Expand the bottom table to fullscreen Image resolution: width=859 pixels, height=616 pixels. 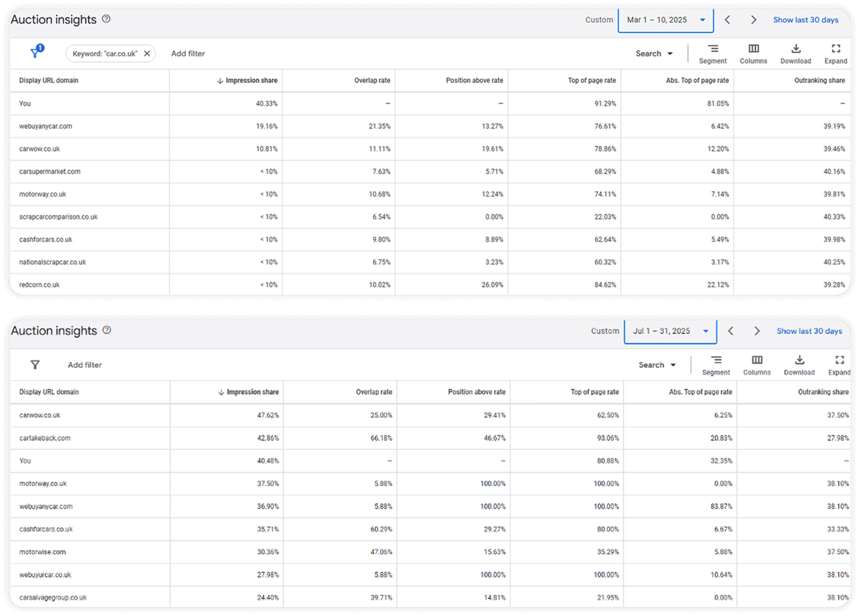[839, 365]
